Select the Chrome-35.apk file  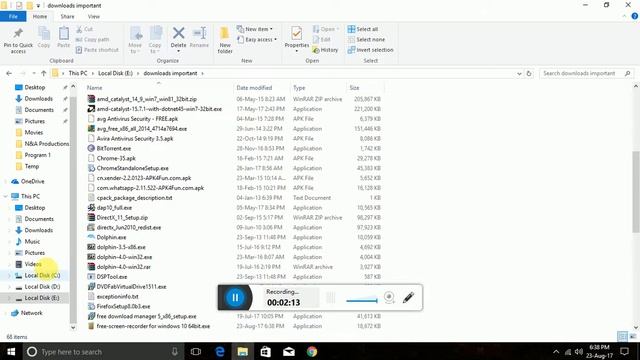coord(116,158)
